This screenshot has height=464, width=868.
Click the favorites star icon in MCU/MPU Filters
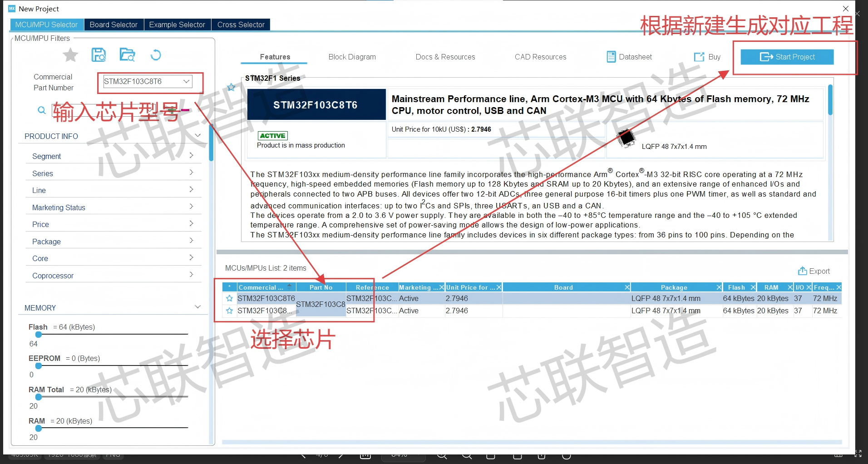coord(70,55)
